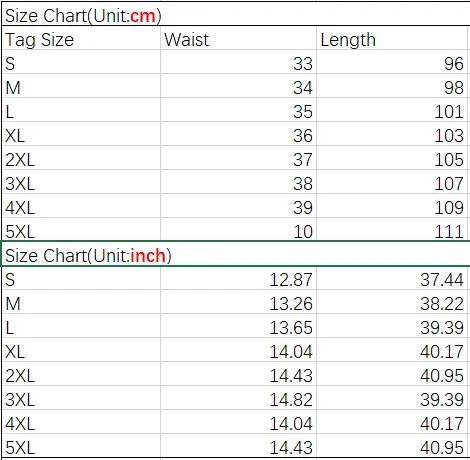Select the waist value 13.26 cell

(238, 302)
